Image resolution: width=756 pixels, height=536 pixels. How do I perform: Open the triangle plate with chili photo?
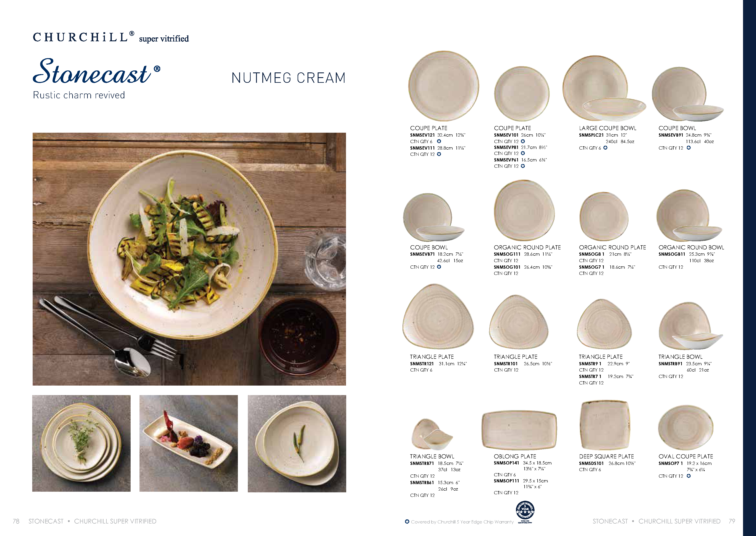point(297,443)
